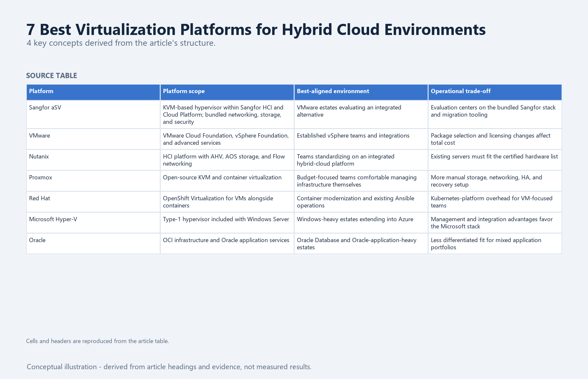Select the 'Operational trade-off' header cell
The image size is (588, 379).
(x=495, y=92)
